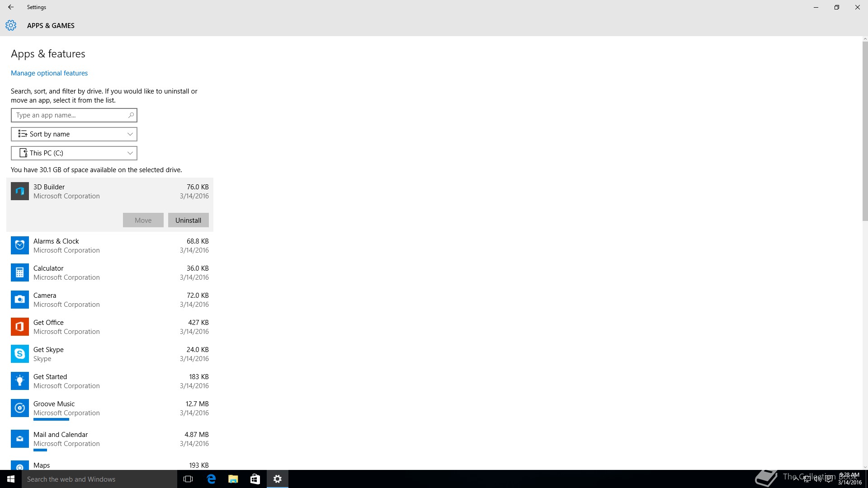Select the Groove Music entry name
The image size is (868, 488).
click(54, 404)
